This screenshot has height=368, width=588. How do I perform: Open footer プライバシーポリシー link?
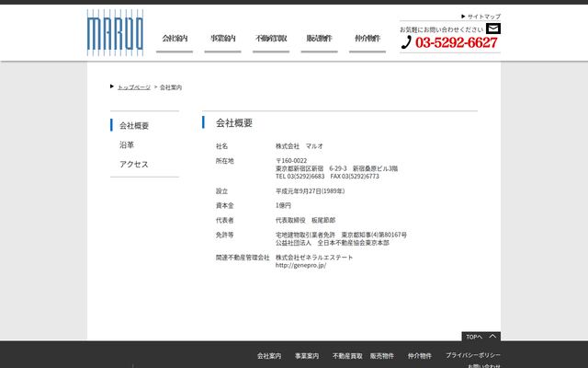pos(473,355)
